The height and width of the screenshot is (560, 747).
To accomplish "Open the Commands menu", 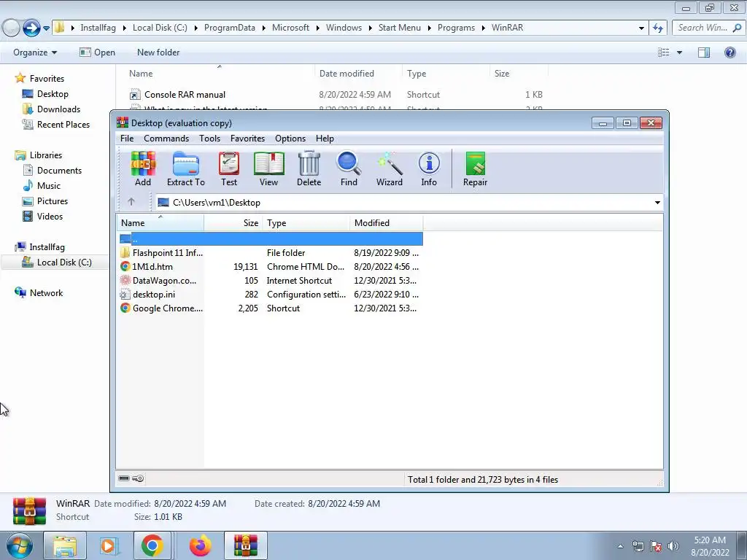I will 166,139.
